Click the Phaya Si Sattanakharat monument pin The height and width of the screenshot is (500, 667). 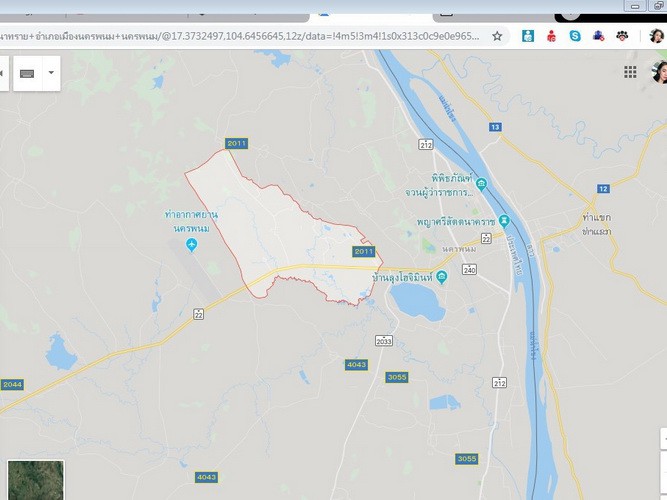(505, 221)
